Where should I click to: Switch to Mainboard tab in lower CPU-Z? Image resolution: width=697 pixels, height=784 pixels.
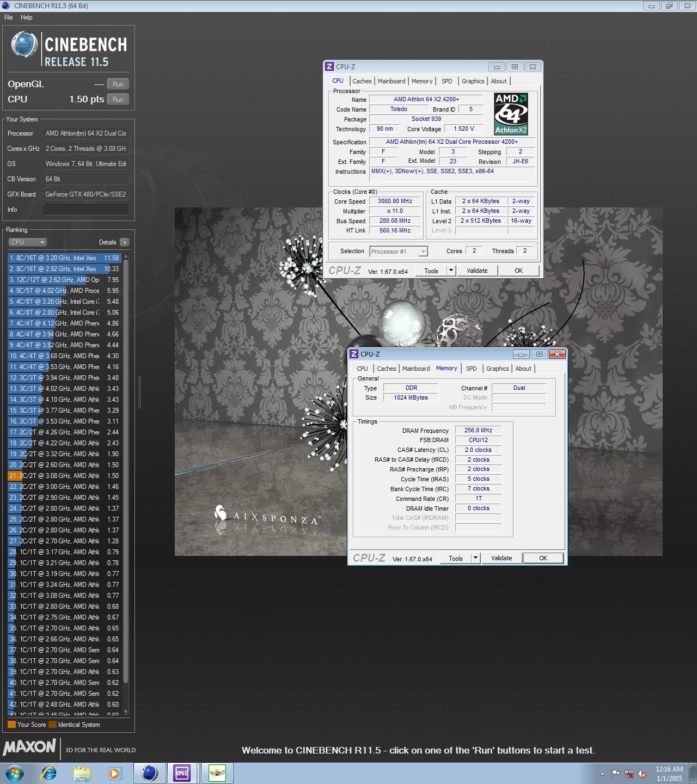point(416,369)
